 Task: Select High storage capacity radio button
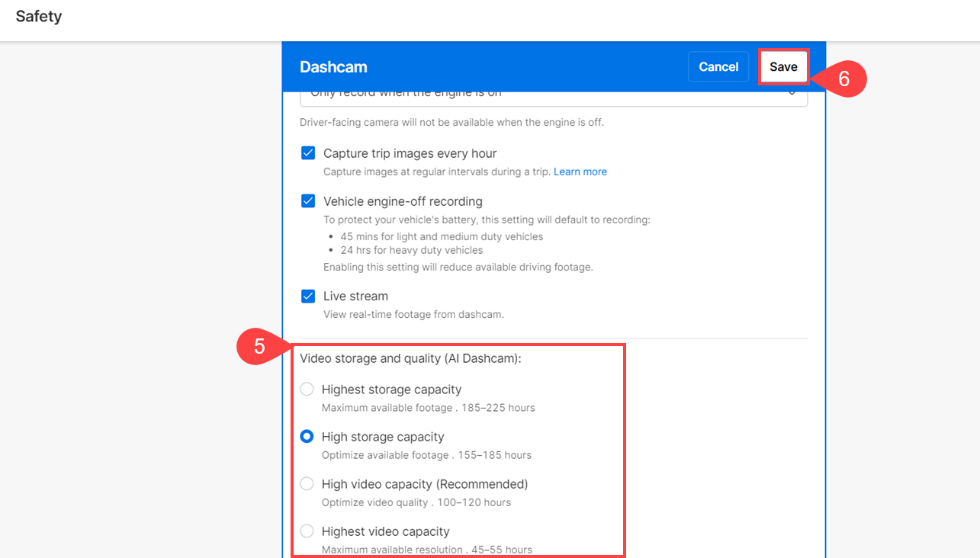pos(307,437)
